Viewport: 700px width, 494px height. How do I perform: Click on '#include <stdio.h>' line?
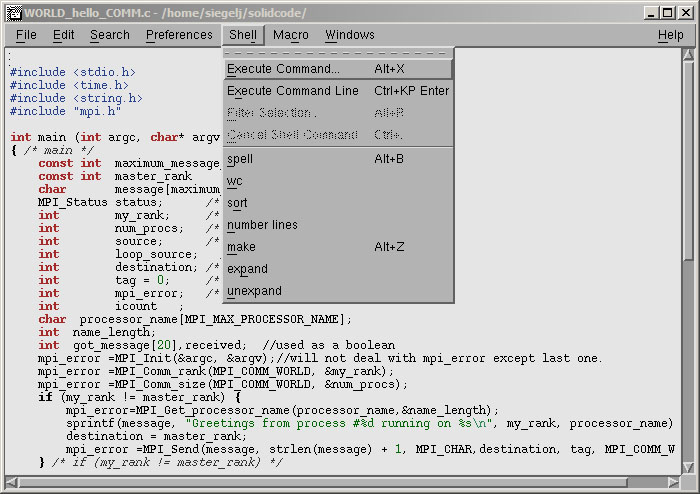point(72,72)
